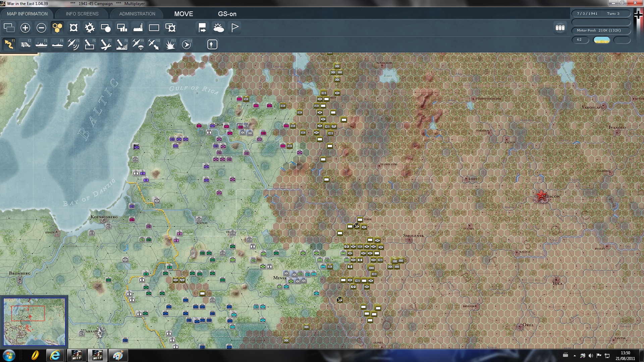Click the empty rectangle icon
The width and height of the screenshot is (644, 362).
[x=154, y=28]
